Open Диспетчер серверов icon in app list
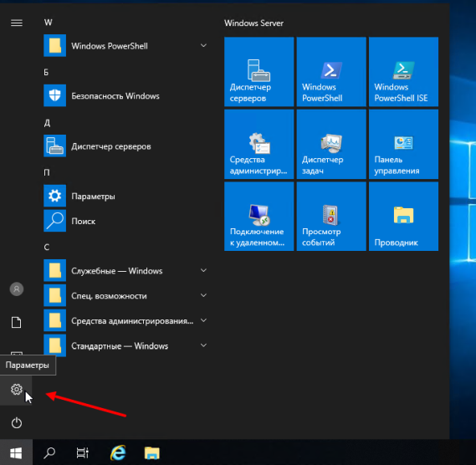The height and width of the screenshot is (465, 476). 54,146
